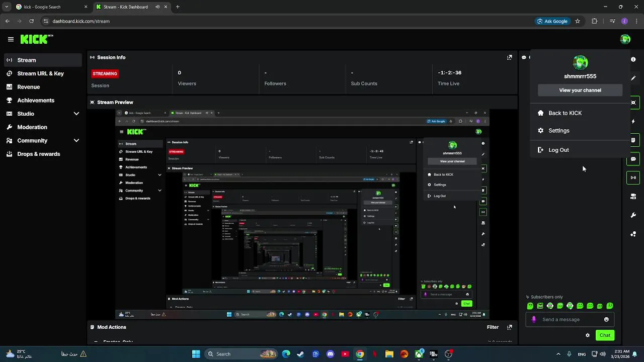Open Steam from the taskbar
The height and width of the screenshot is (362, 644).
(x=300, y=354)
